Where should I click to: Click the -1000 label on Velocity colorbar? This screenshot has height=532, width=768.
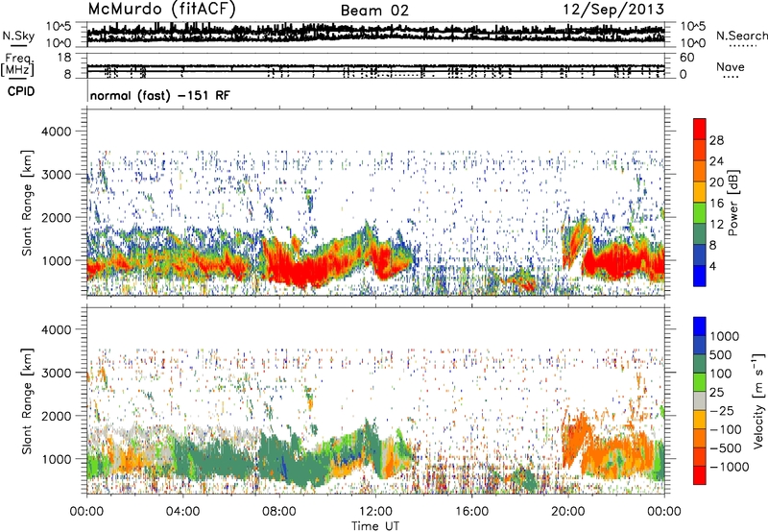pyautogui.click(x=730, y=467)
